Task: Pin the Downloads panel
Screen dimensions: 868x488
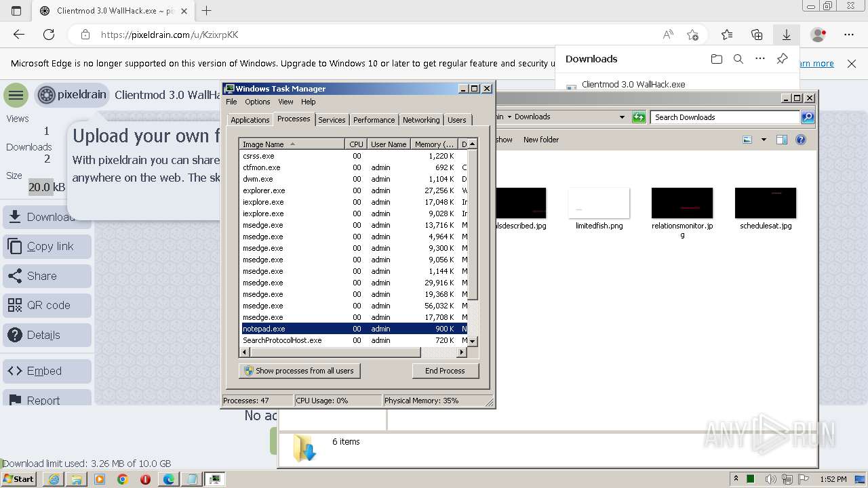Action: point(782,59)
